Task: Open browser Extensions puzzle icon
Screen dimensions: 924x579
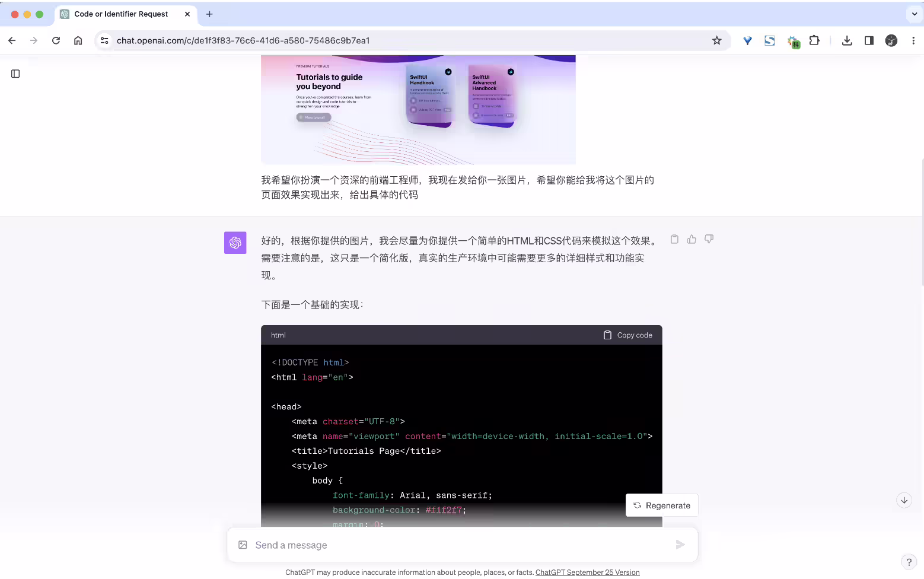Action: coord(814,40)
